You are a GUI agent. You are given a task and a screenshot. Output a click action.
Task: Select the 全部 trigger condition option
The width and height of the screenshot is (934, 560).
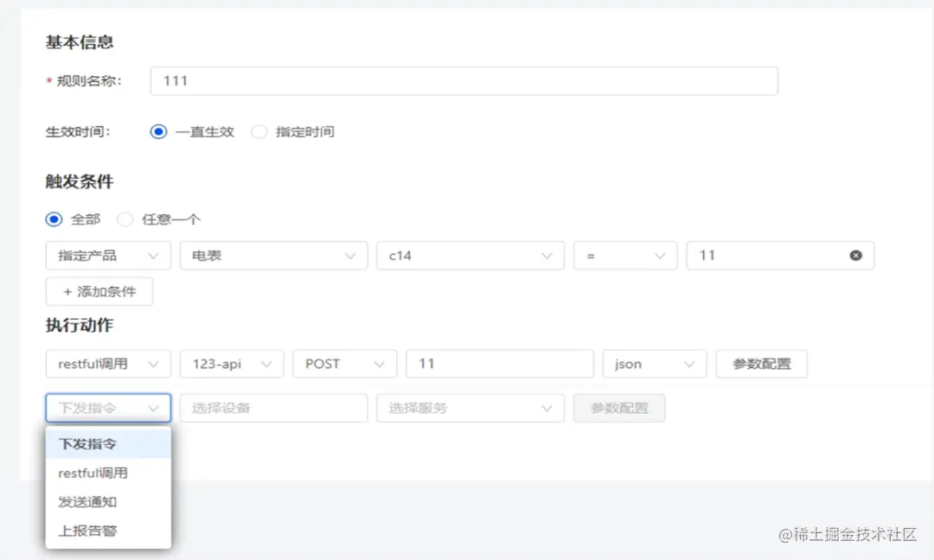tap(53, 220)
